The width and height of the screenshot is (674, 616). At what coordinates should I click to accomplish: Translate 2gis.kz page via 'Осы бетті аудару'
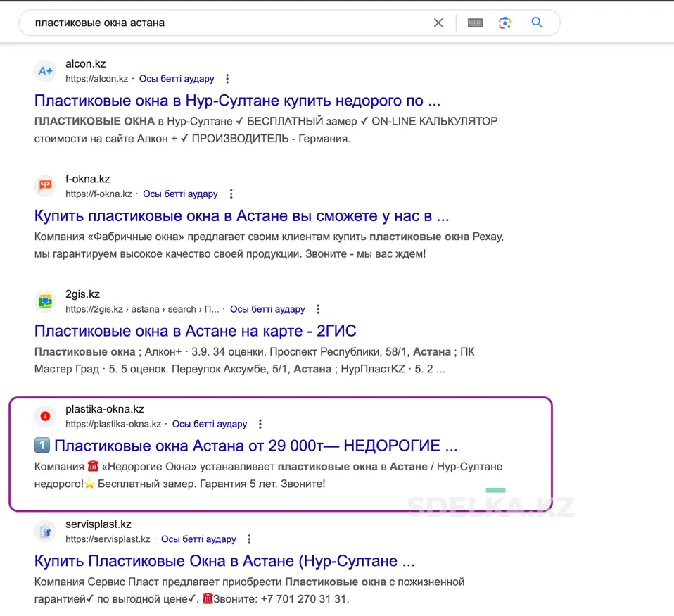(x=267, y=309)
